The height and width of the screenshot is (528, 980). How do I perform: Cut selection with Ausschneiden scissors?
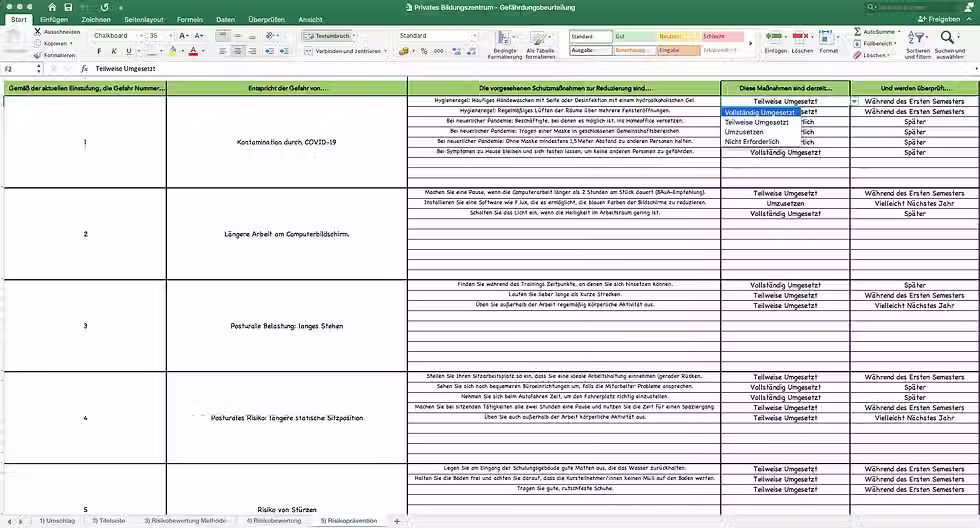[38, 31]
